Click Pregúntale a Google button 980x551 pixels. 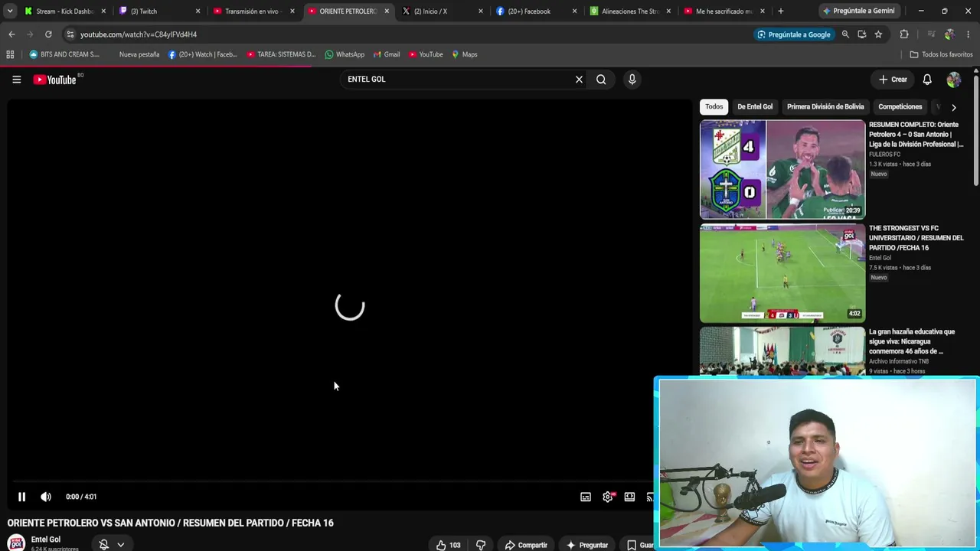(x=793, y=34)
